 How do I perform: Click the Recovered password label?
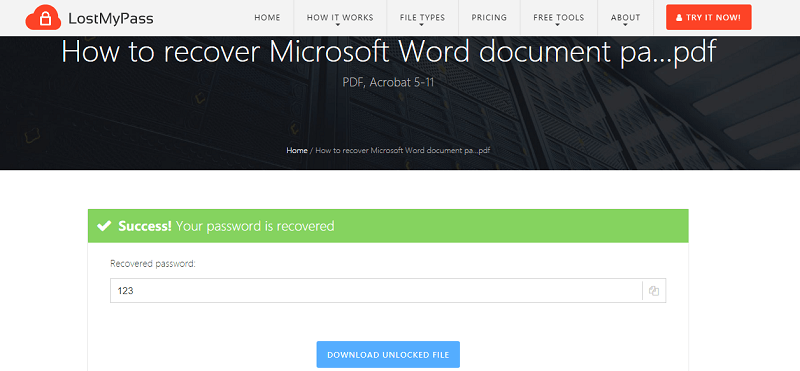153,264
